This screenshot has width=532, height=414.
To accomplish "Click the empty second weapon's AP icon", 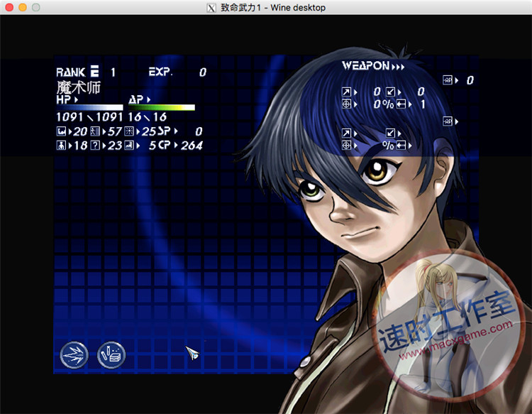I will click(x=448, y=121).
